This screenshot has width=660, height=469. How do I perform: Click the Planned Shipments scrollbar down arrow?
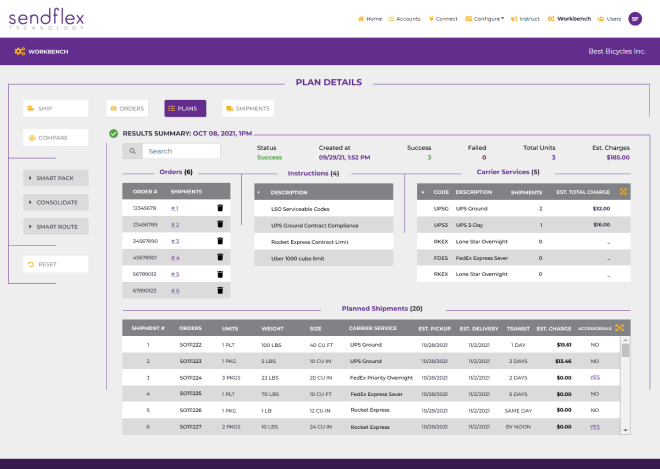(x=626, y=430)
